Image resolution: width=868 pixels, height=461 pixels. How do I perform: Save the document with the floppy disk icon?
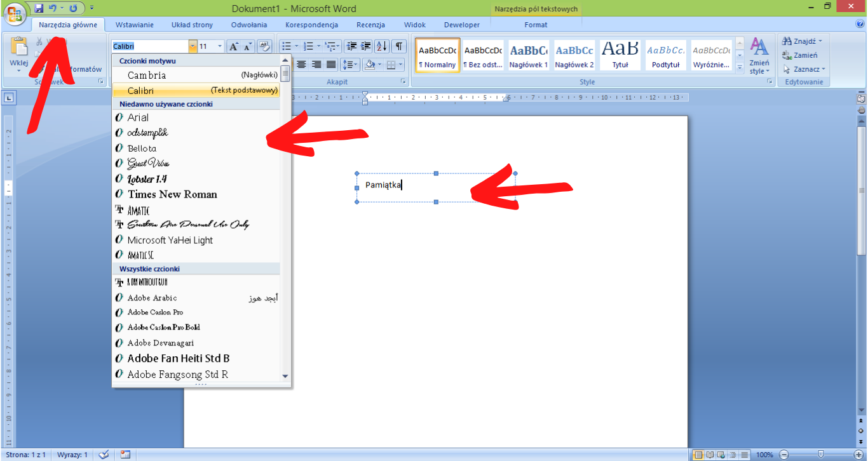pos(39,8)
